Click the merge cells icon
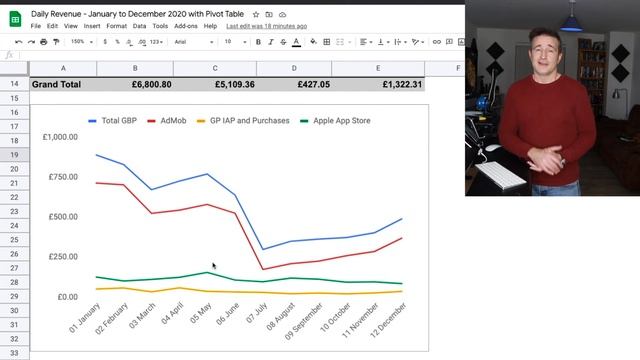Viewport: 640px width, 360px height. pyautogui.click(x=340, y=42)
